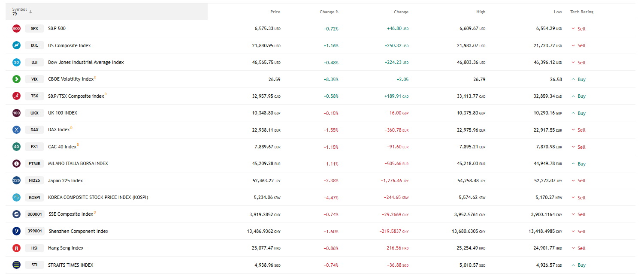Image resolution: width=644 pixels, height=277 pixels.
Task: Click the Dow Jones 30 logo icon
Action: 16,62
